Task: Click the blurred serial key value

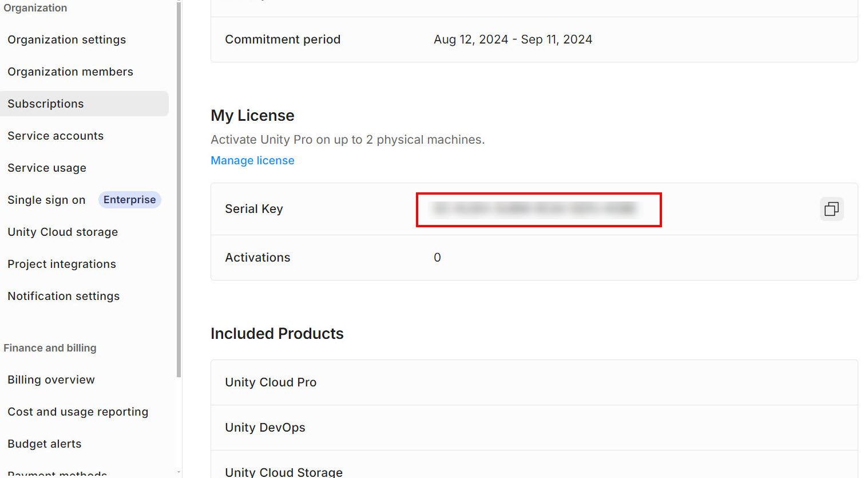Action: coord(535,209)
